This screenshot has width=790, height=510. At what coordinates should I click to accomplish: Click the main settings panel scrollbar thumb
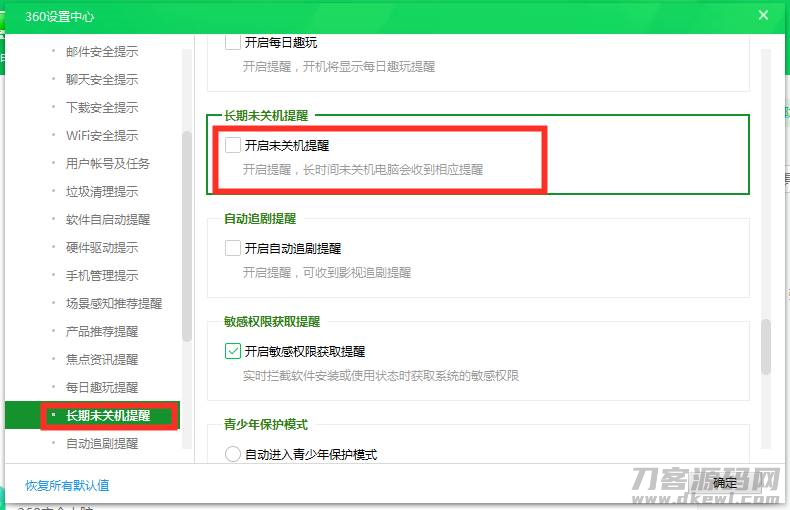click(x=766, y=346)
